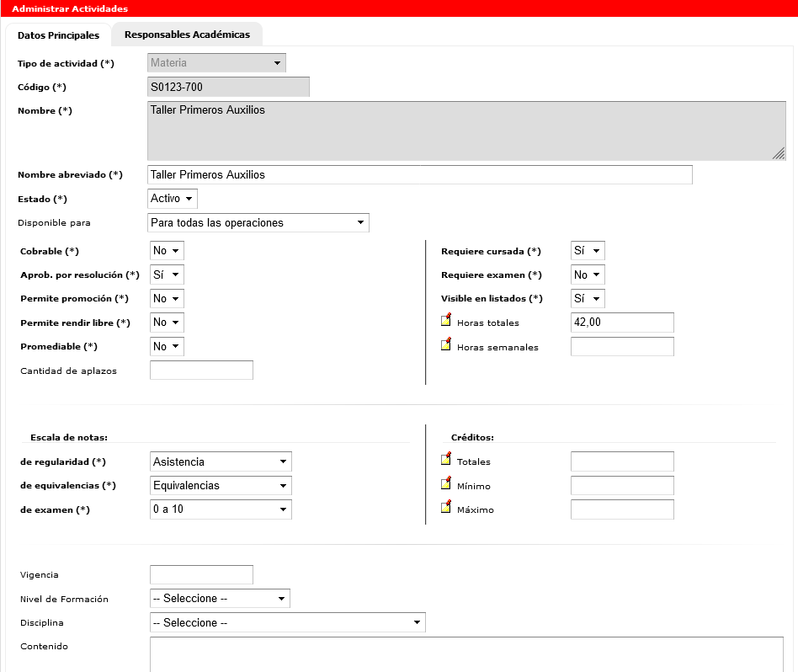Click the Nombre text area resize handle
Screen dimensions: 798x672
(x=779, y=153)
